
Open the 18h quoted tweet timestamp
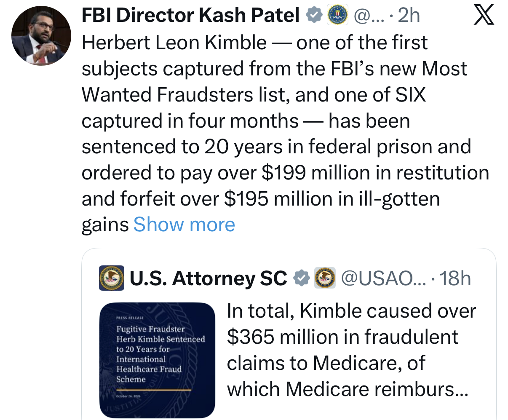pyautogui.click(x=455, y=278)
